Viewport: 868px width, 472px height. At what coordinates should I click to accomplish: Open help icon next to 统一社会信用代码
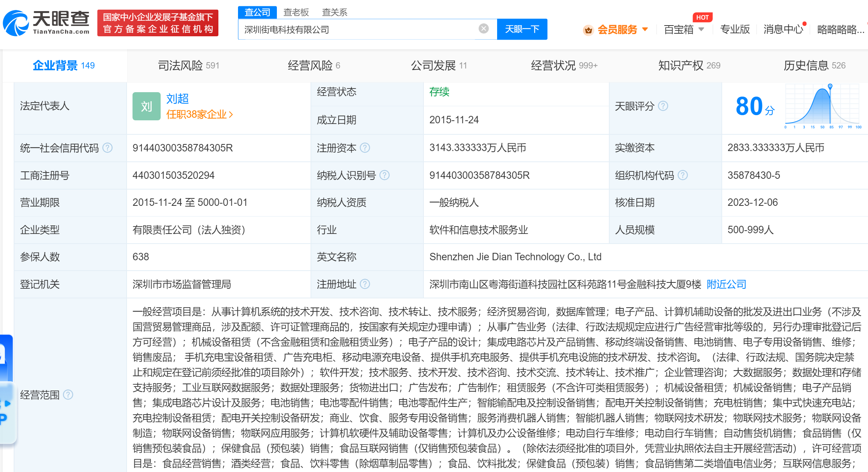pyautogui.click(x=107, y=148)
